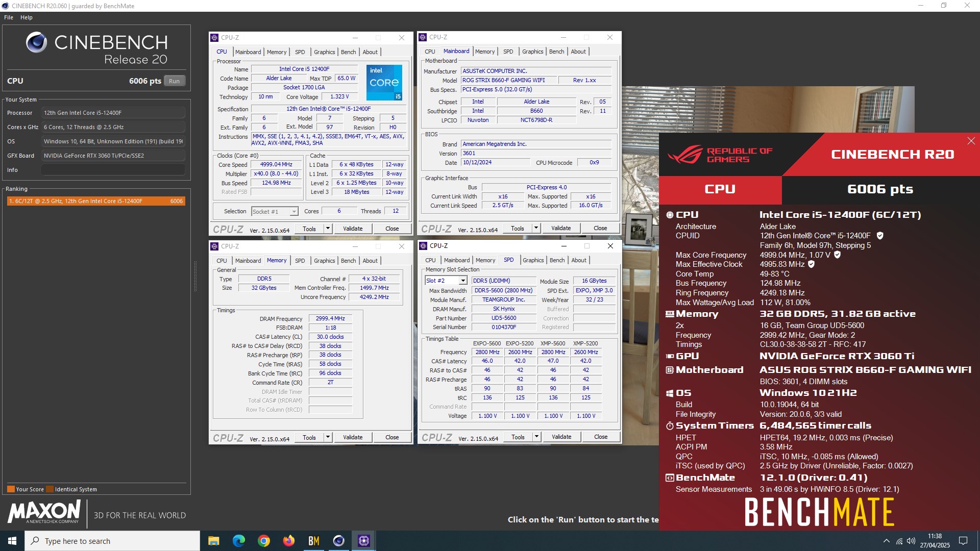Open Google Chrome from the taskbar

(264, 541)
